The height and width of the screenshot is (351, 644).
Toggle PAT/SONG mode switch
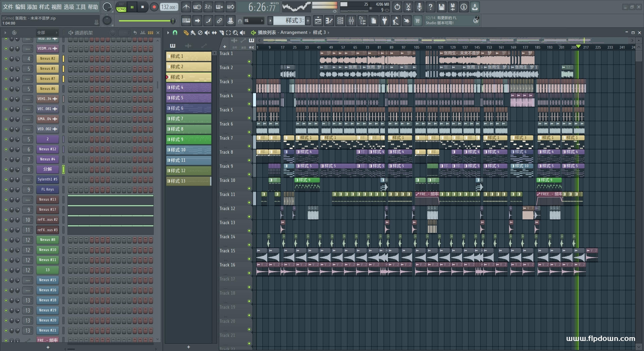point(121,7)
